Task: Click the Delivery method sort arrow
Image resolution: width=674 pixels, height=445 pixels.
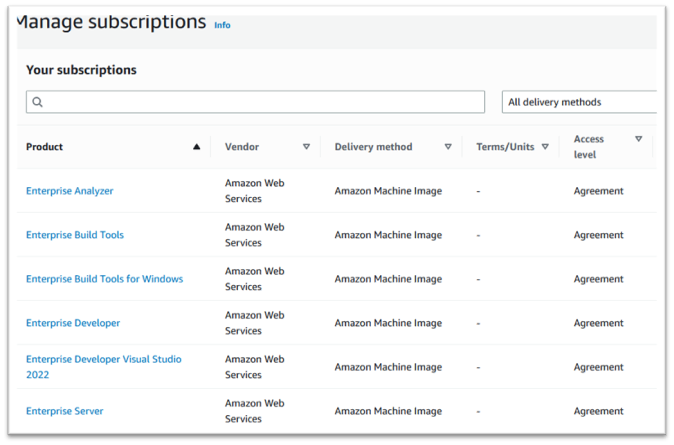Action: [448, 147]
